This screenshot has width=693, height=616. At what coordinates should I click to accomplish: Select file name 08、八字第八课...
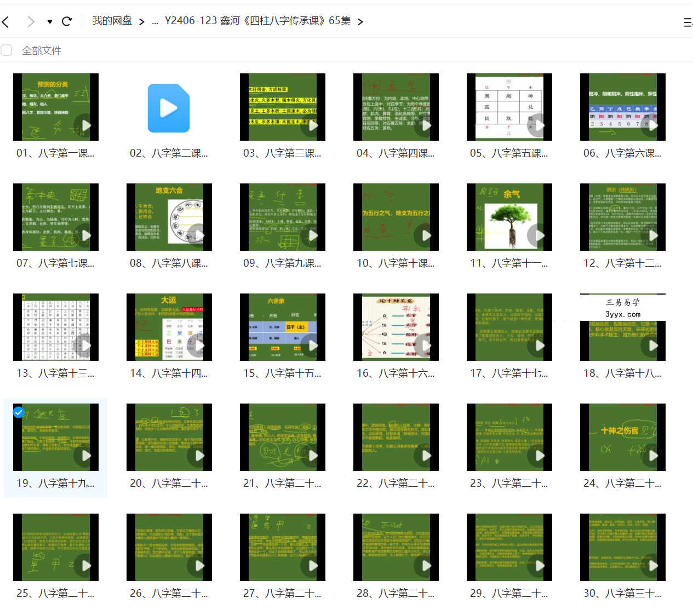[x=169, y=263]
